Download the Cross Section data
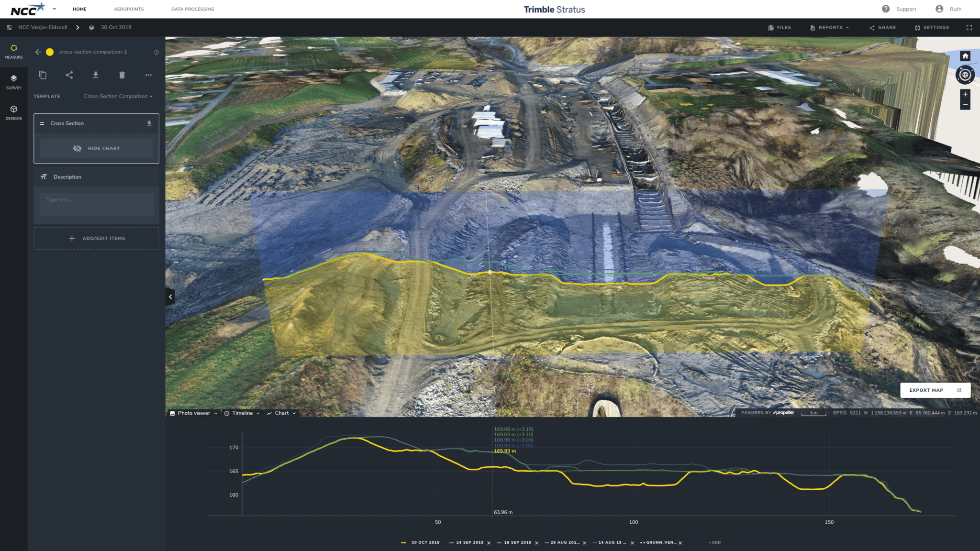The height and width of the screenshot is (551, 980). 149,123
